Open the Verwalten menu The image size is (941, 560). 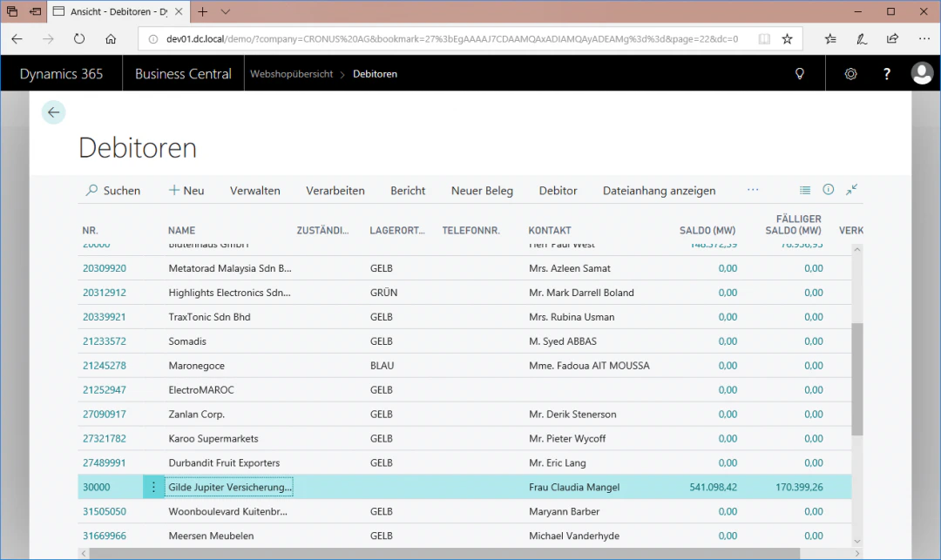coord(254,191)
